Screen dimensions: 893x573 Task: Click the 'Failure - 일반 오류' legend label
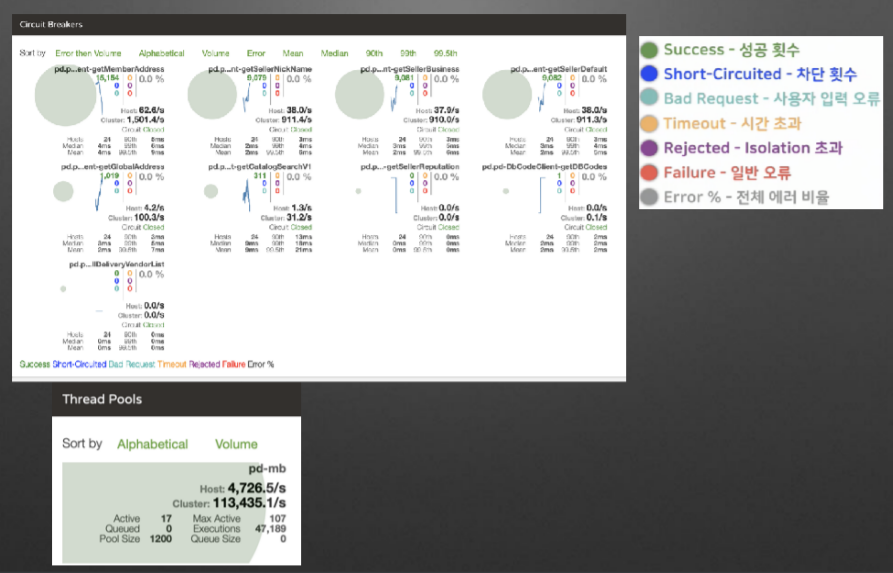pos(727,173)
